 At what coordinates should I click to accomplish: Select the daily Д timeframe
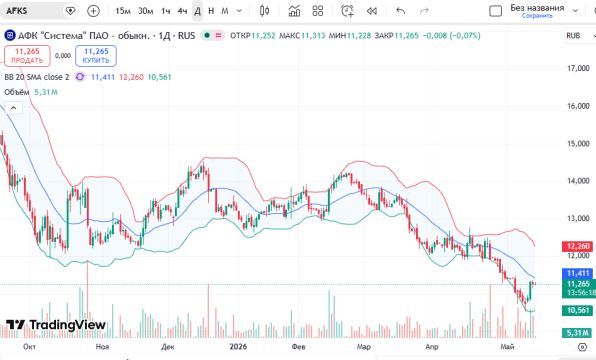click(198, 11)
